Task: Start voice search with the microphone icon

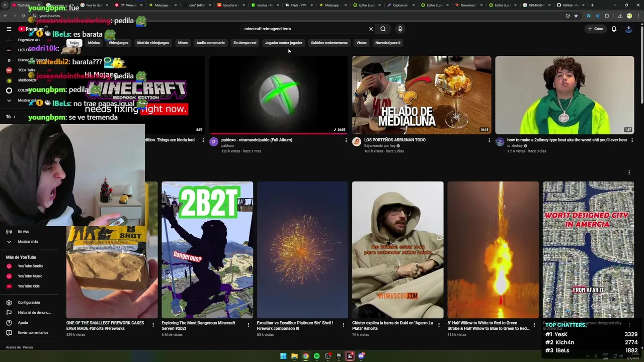Action: pos(400,29)
